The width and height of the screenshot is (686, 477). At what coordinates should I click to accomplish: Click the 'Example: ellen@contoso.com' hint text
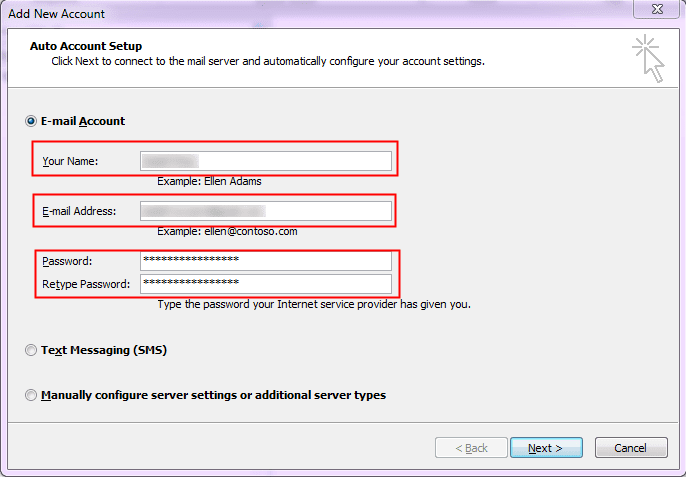227,231
